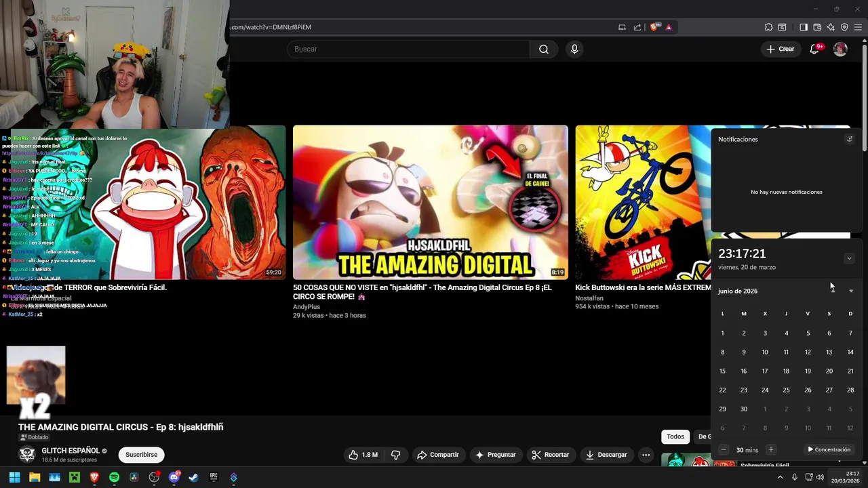Screen dimensions: 868x488
Task: Click the Recortar clip button
Action: pos(550,455)
